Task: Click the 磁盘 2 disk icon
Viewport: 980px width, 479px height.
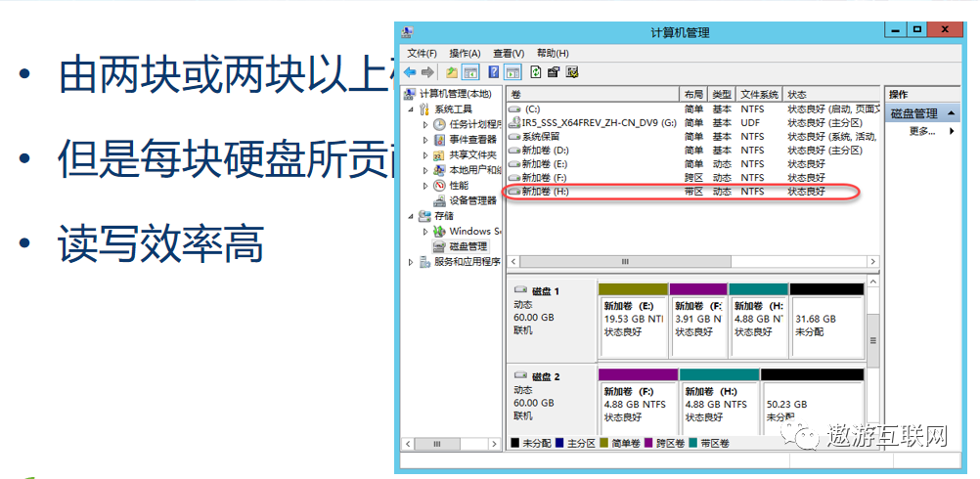Action: coord(520,376)
